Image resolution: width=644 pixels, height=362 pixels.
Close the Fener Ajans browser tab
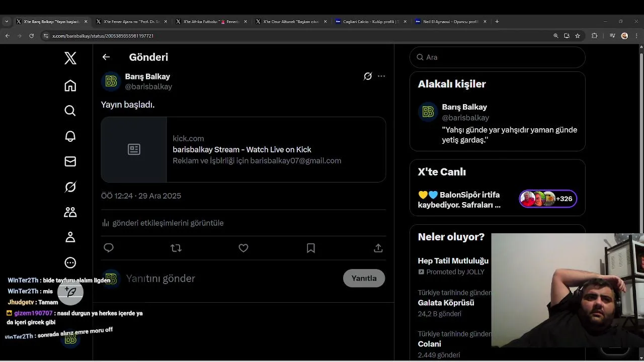(x=166, y=22)
